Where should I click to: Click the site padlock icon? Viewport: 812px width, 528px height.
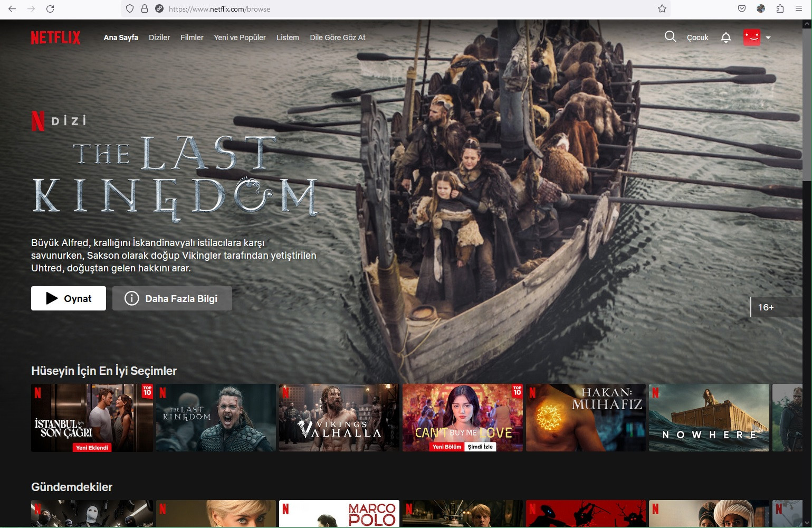(x=145, y=9)
